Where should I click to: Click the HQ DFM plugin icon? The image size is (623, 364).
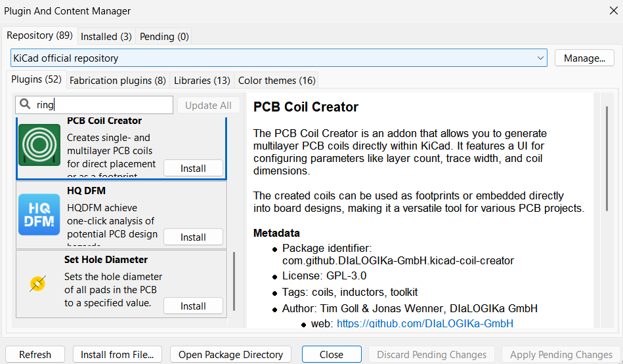point(39,214)
